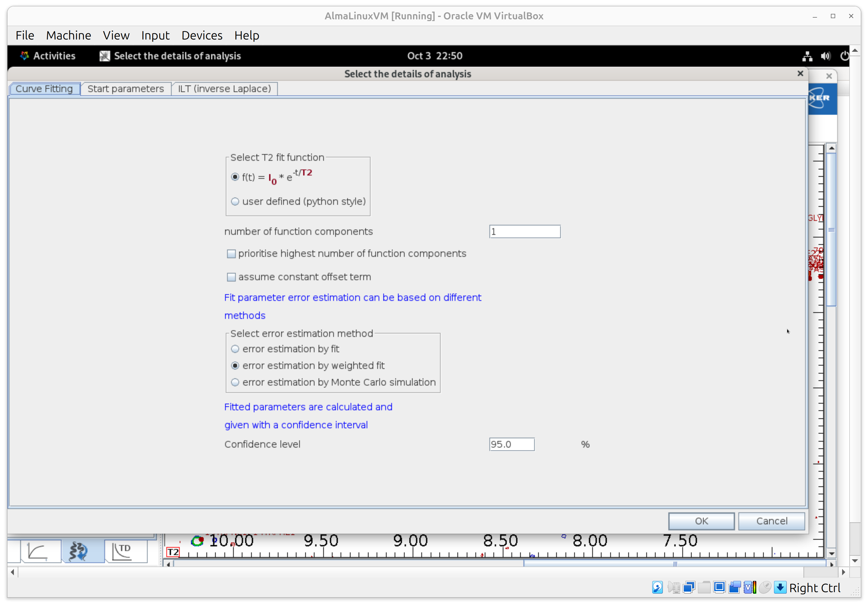Image resolution: width=868 pixels, height=606 pixels.
Task: Click the protein dynamics folding icon tab
Action: pyautogui.click(x=79, y=551)
